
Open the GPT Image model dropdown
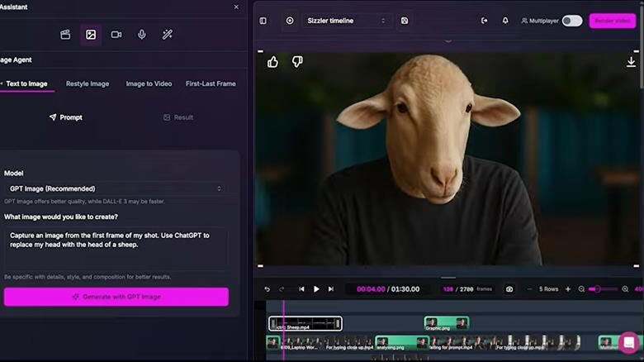point(115,188)
